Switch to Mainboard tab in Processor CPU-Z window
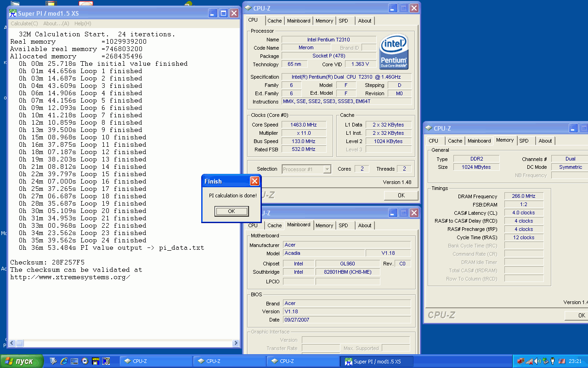 pos(299,21)
